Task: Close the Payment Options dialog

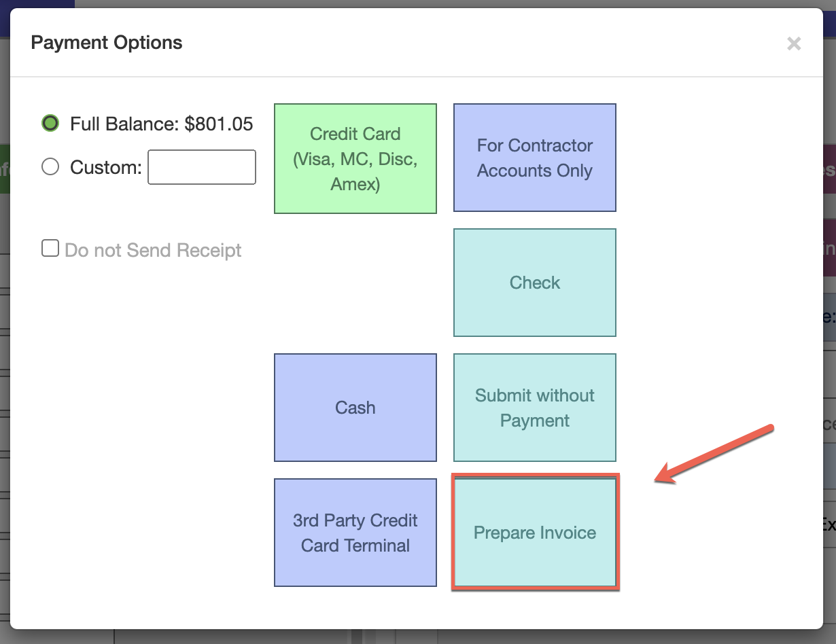Action: 793,44
